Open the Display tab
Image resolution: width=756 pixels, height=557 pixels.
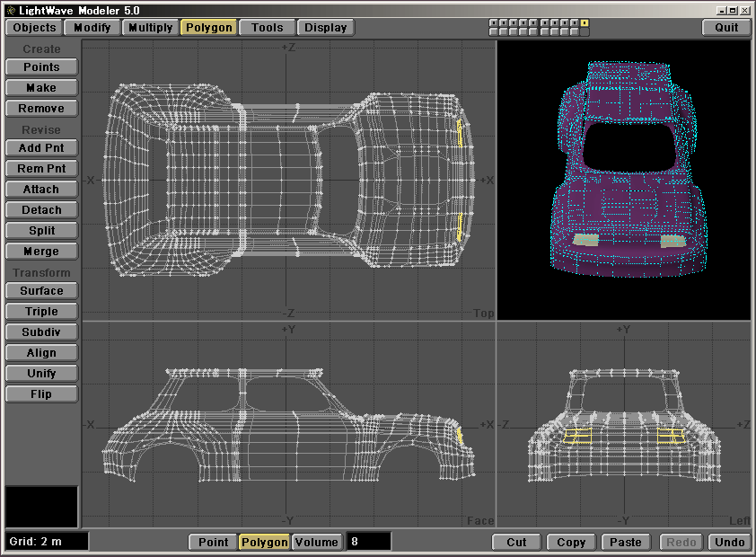[325, 27]
